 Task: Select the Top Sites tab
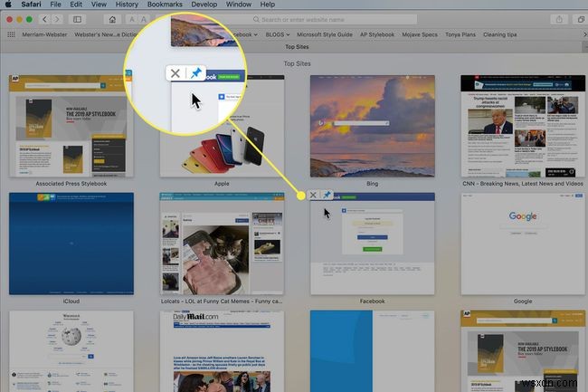point(297,47)
